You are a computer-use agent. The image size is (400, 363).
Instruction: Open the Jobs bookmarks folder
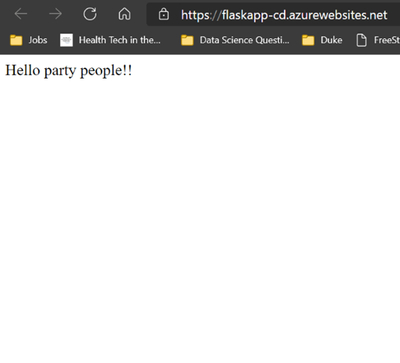click(29, 40)
